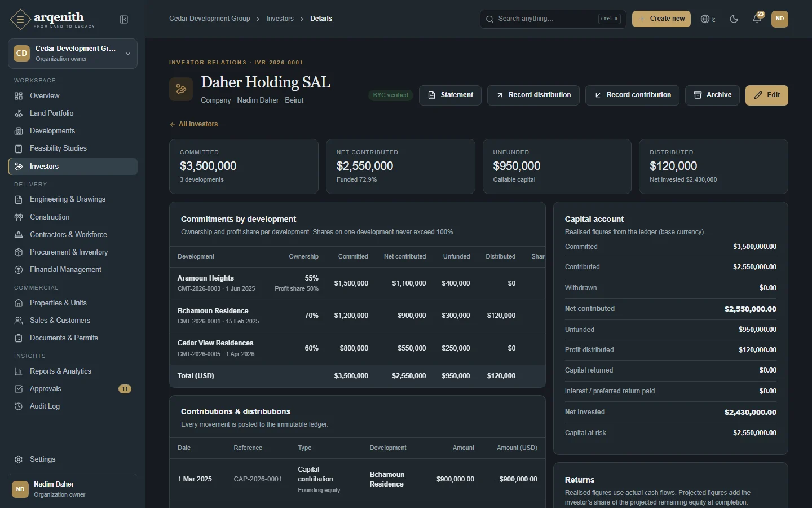Click Record distribution button
The height and width of the screenshot is (508, 812).
click(x=533, y=95)
